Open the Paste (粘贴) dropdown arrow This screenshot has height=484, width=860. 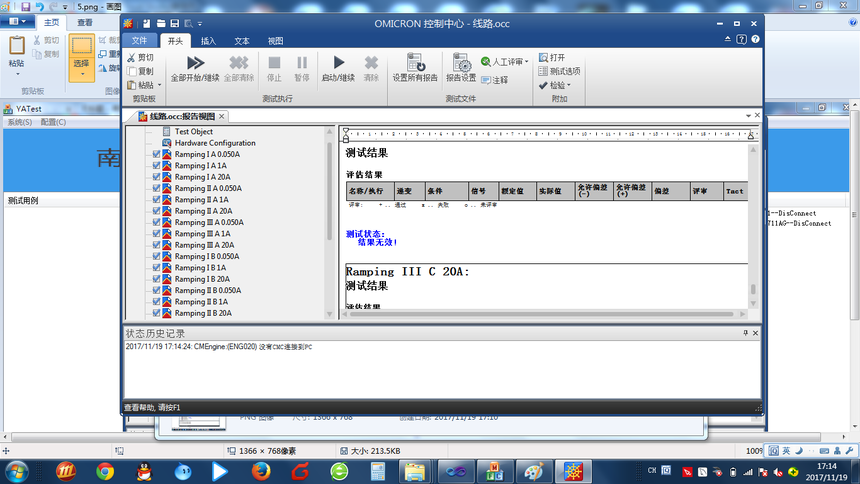(x=157, y=86)
